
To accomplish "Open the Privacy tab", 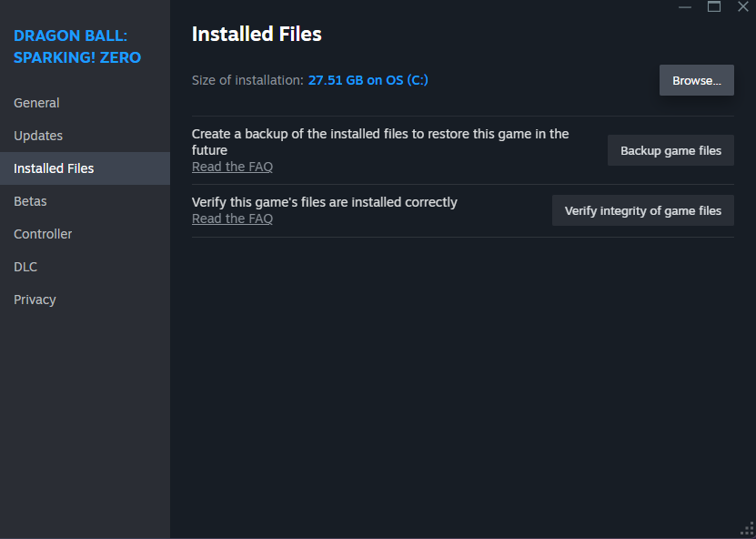I will pyautogui.click(x=35, y=300).
